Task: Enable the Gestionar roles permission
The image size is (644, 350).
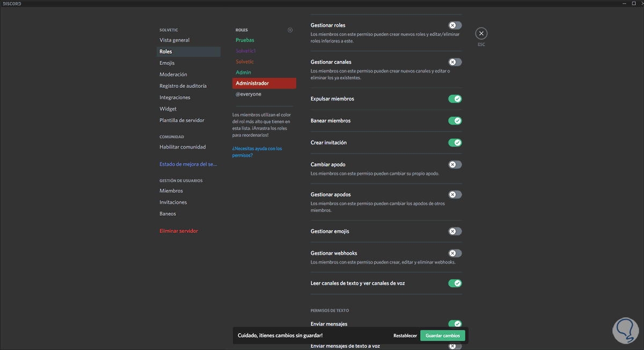Action: tap(455, 25)
